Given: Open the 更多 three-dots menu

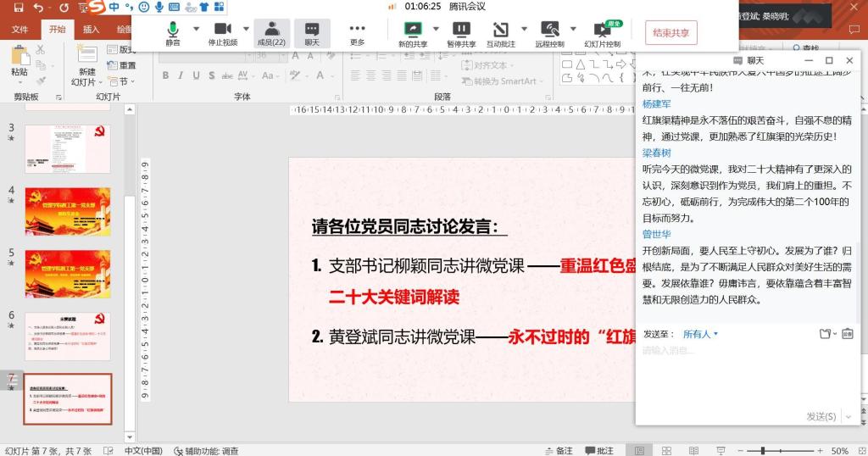Looking at the screenshot, I should pos(357,33).
